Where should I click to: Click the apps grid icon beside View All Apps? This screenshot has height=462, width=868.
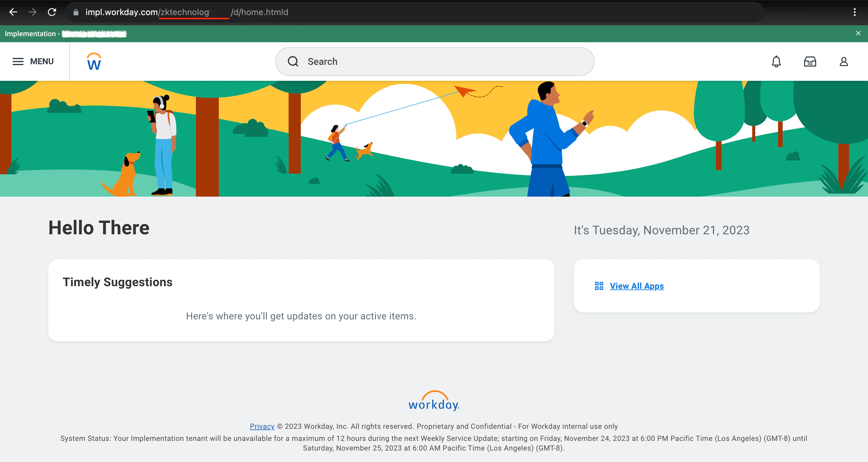point(599,286)
